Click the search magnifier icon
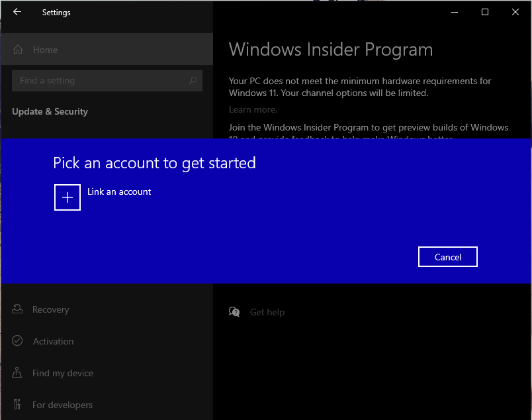532x420 pixels. click(x=193, y=81)
